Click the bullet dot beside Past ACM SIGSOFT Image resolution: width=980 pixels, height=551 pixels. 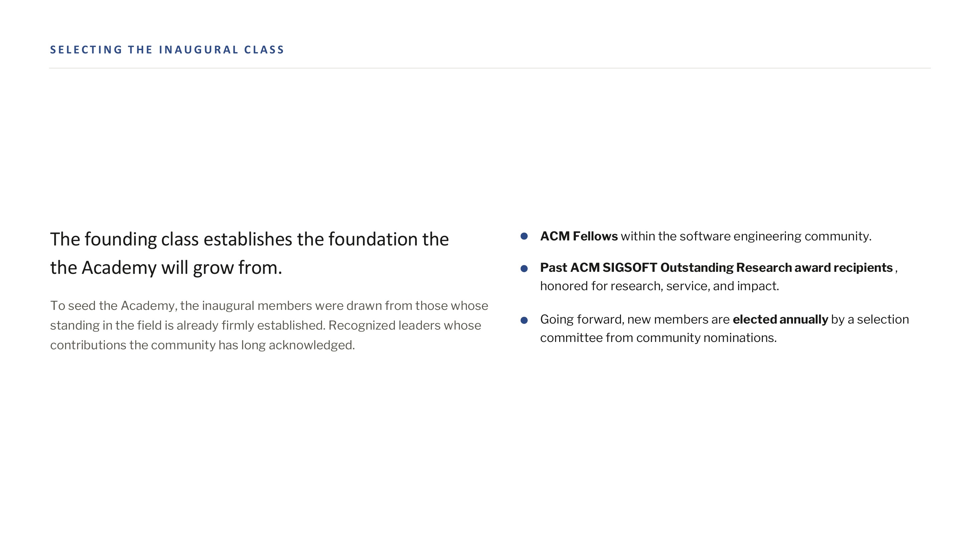point(524,268)
